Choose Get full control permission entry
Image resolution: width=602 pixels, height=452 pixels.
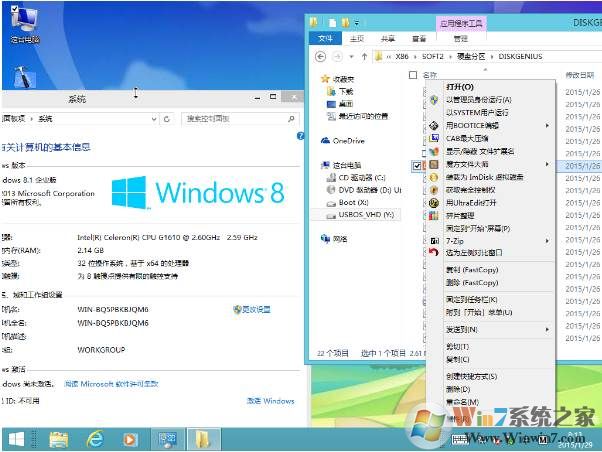(470, 190)
